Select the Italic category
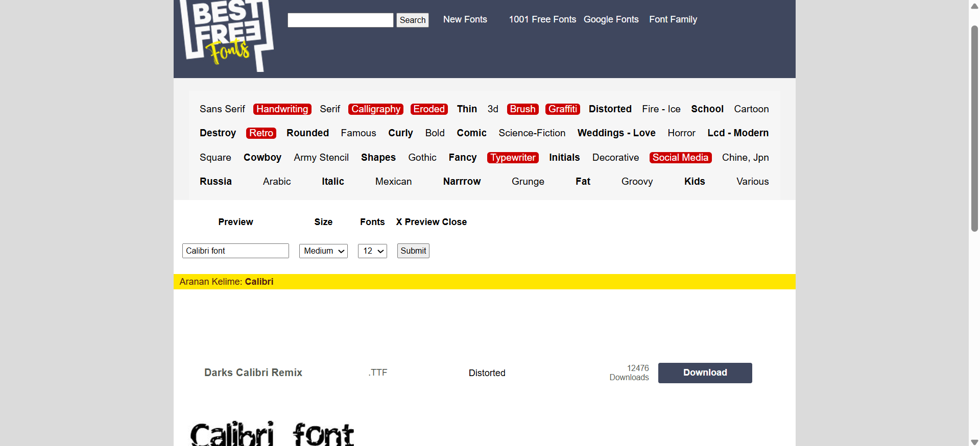 point(333,182)
